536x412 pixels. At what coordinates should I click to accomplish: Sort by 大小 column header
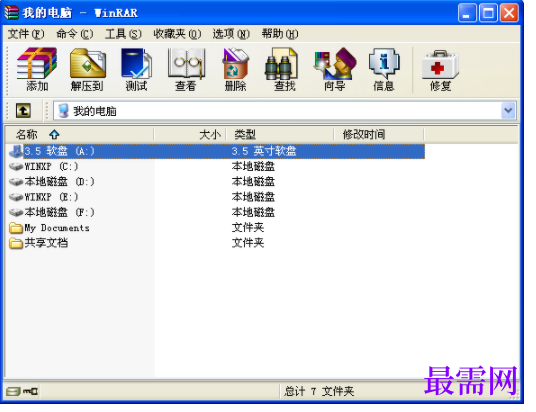point(190,134)
